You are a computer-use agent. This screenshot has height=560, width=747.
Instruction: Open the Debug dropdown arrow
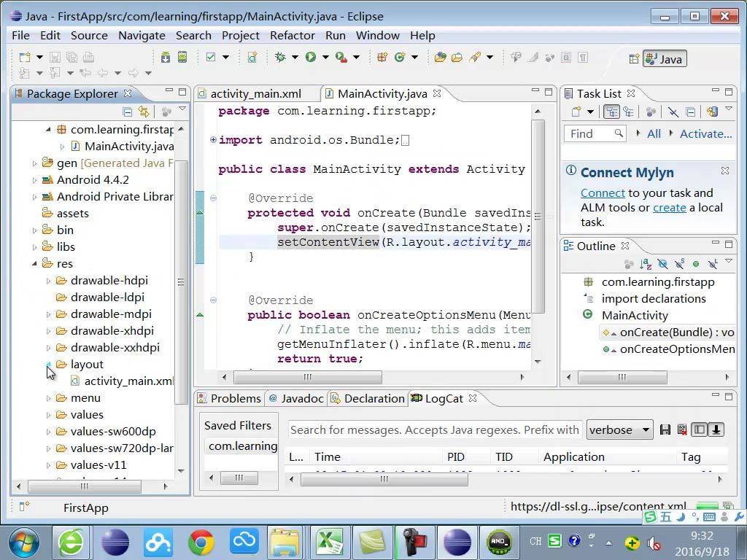(295, 58)
